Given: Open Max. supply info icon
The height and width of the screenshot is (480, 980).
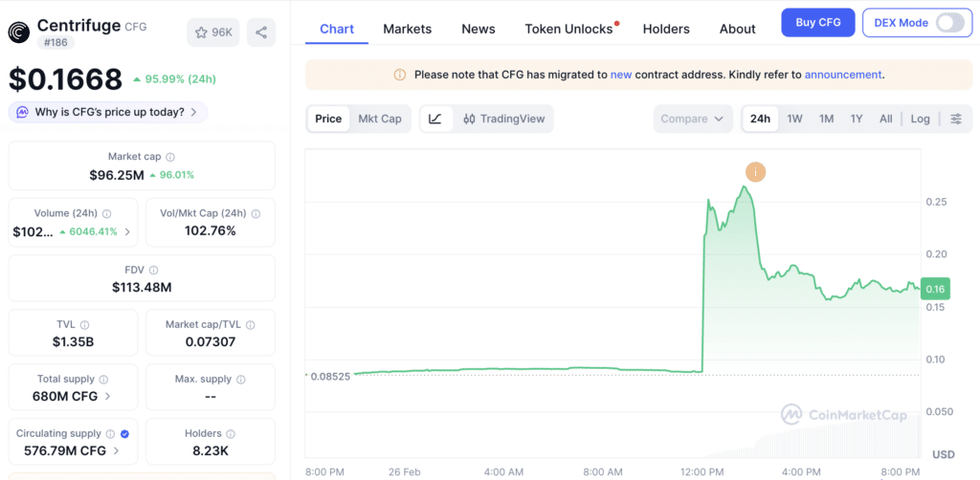Looking at the screenshot, I should (240, 379).
